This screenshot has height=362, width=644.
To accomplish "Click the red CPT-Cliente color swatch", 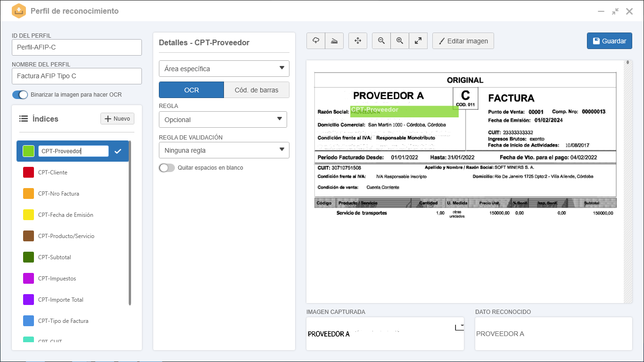I will 29,173.
